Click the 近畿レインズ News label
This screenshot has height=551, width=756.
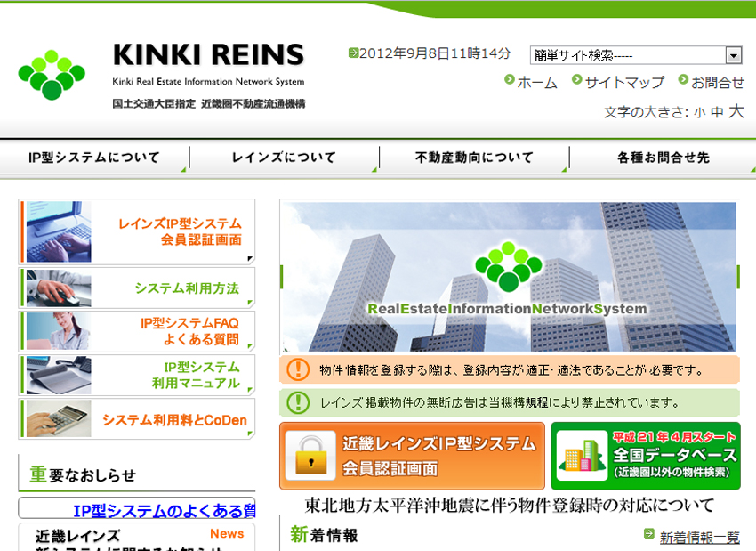[227, 533]
